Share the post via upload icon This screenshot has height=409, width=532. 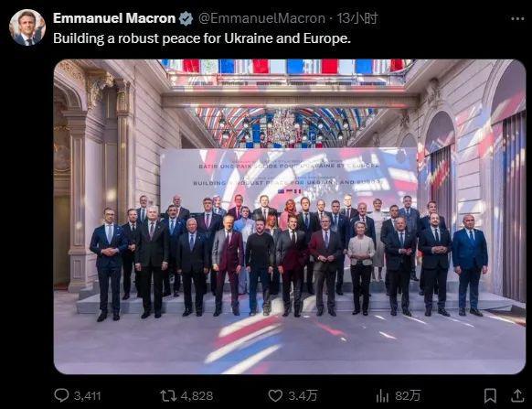click(x=517, y=395)
